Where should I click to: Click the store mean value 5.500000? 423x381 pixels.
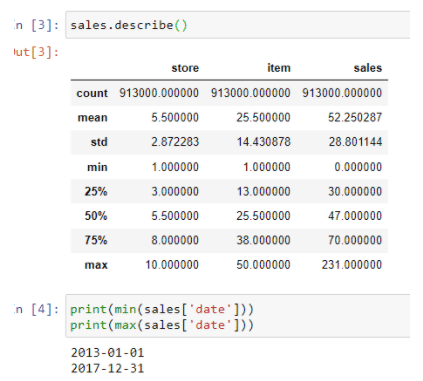coord(175,117)
